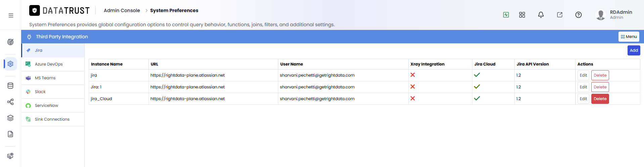Screen dimensions: 644x167
Task: Edit the jira instance row
Action: click(x=583, y=75)
